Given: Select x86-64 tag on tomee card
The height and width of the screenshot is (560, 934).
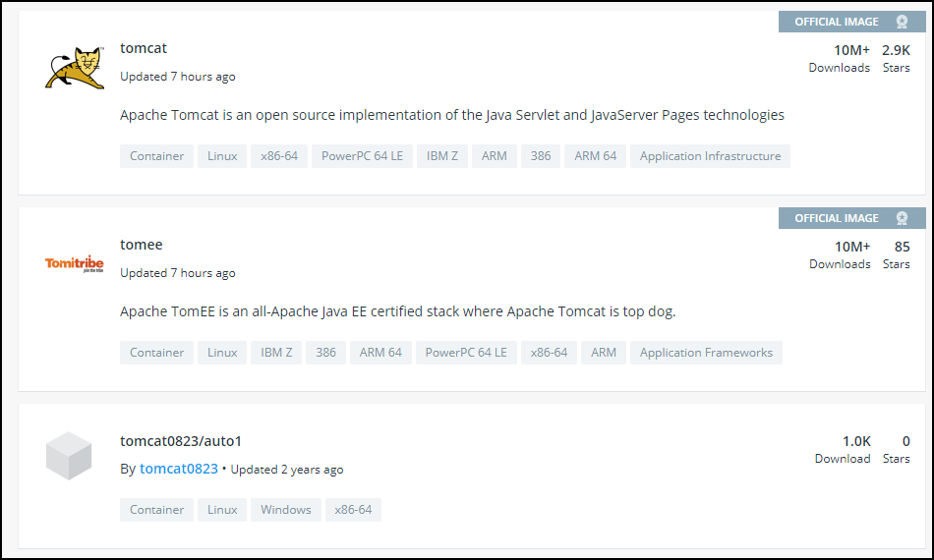Looking at the screenshot, I should [549, 353].
